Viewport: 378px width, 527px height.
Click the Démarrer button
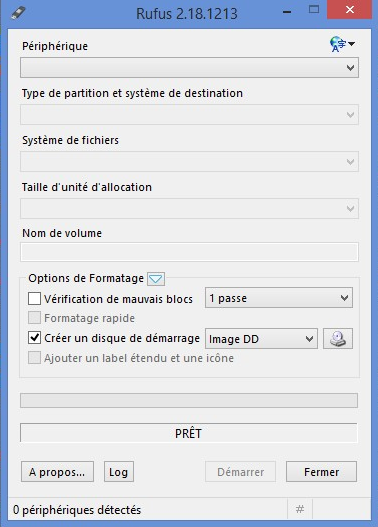(x=241, y=472)
